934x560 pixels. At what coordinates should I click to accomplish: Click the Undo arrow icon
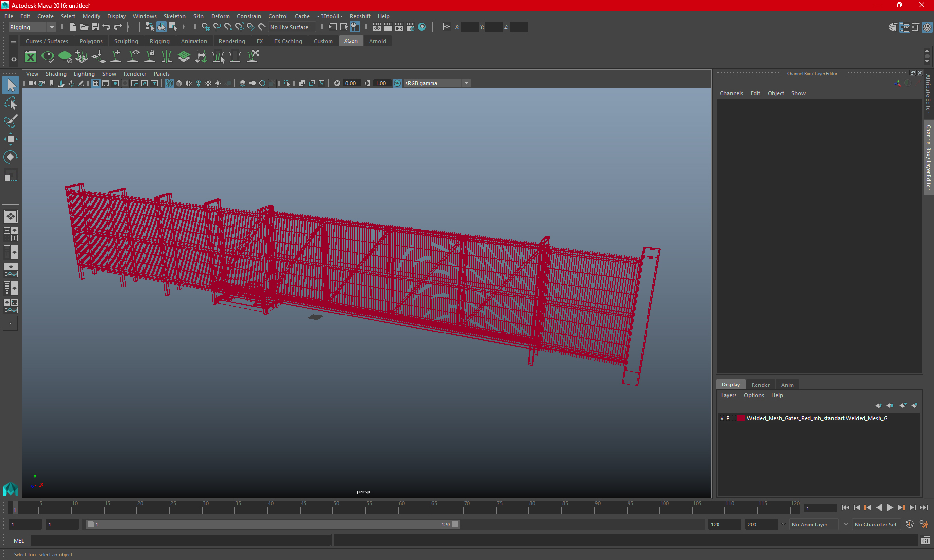click(x=107, y=27)
